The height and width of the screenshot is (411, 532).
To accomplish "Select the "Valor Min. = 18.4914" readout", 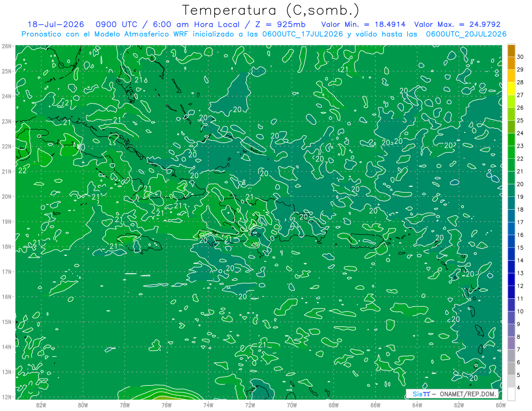I will 364,24.
